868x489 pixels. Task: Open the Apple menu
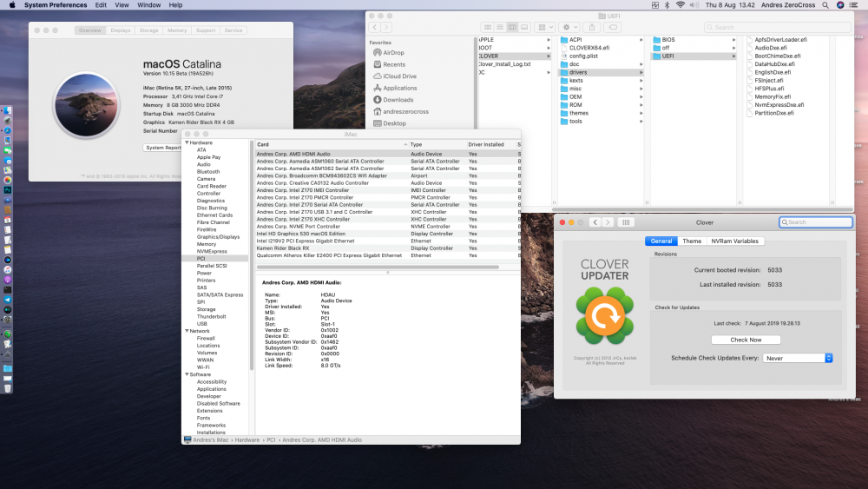click(12, 5)
